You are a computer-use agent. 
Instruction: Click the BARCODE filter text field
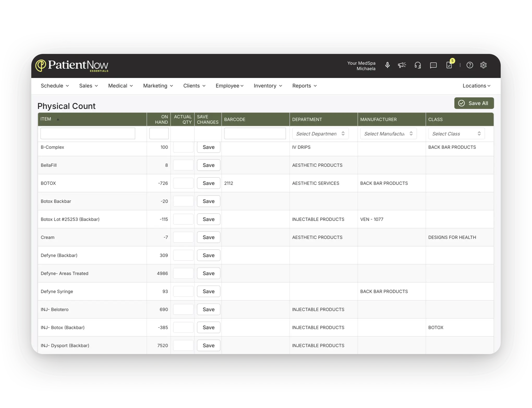point(255,133)
